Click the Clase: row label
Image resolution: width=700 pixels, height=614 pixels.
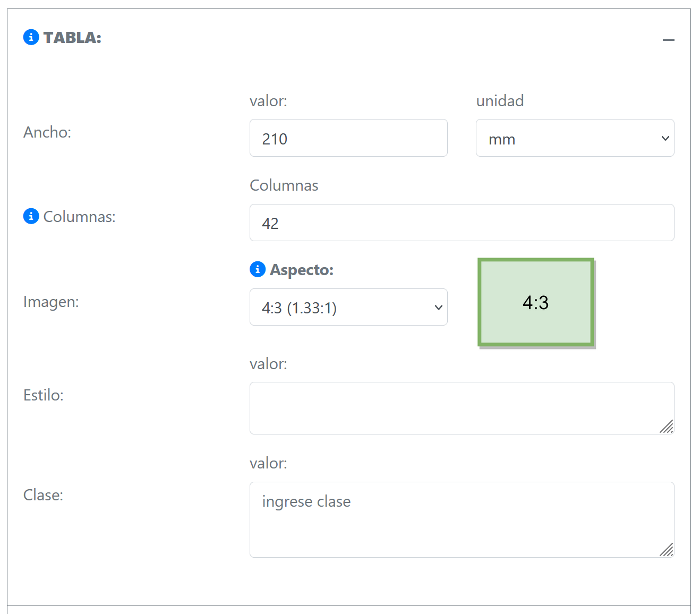[44, 495]
